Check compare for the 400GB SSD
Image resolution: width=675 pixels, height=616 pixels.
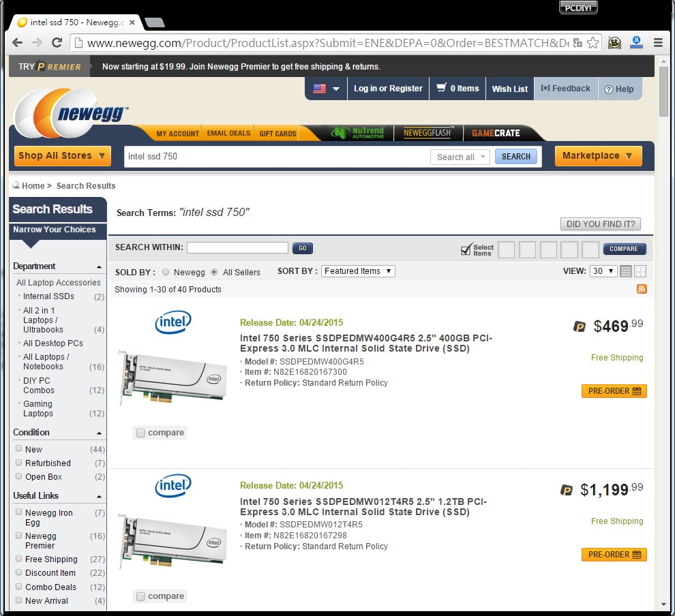[x=140, y=433]
